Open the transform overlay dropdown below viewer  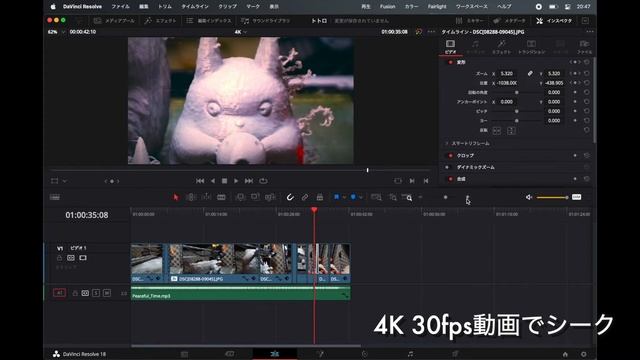pos(64,181)
